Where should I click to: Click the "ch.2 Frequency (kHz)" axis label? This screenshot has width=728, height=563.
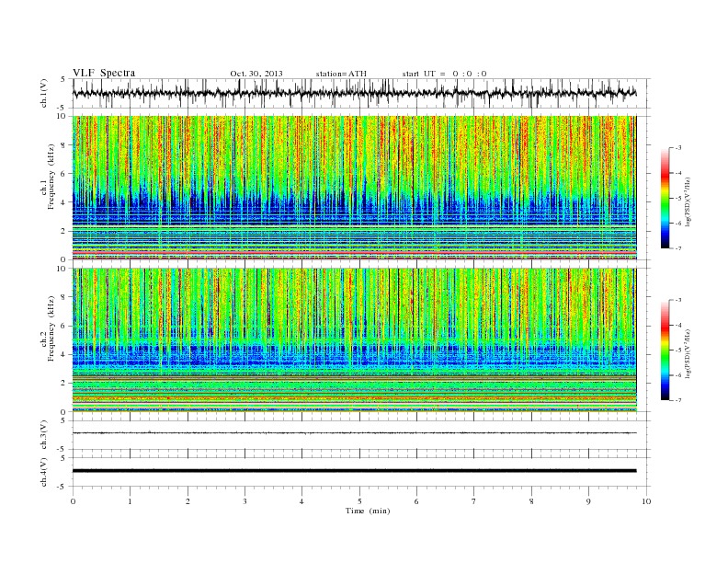click(48, 328)
